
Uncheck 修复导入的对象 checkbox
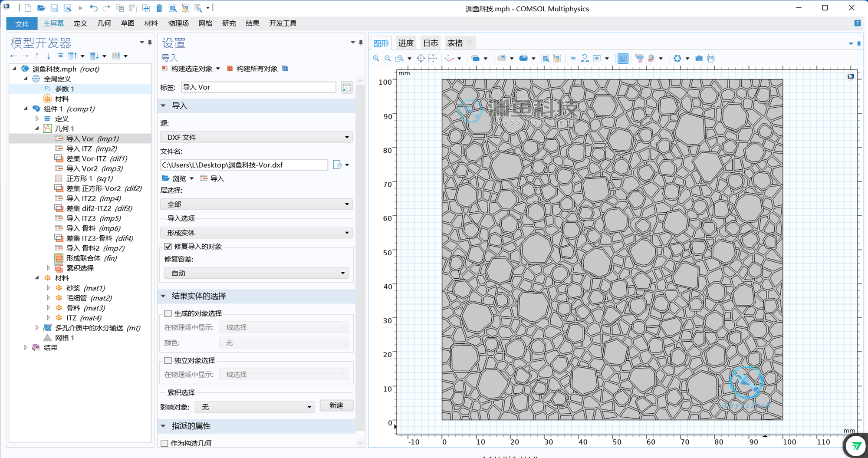pos(168,247)
